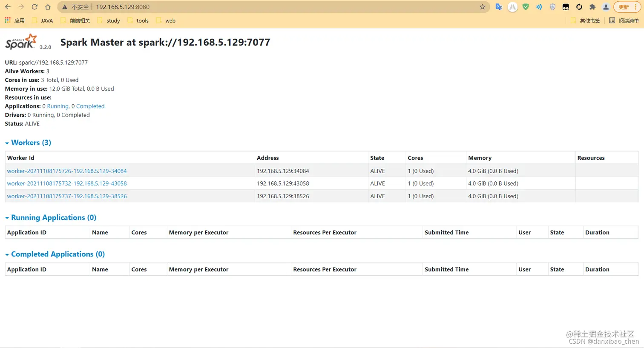Open the tools bookmarks folder
Screen dimensions: 644x348
tap(138, 20)
